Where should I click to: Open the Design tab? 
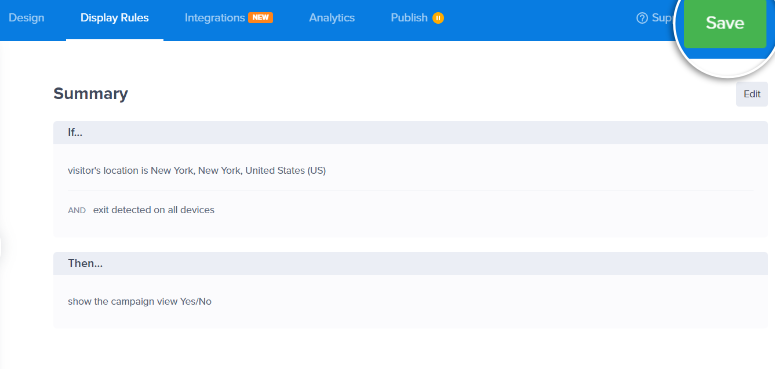(26, 18)
